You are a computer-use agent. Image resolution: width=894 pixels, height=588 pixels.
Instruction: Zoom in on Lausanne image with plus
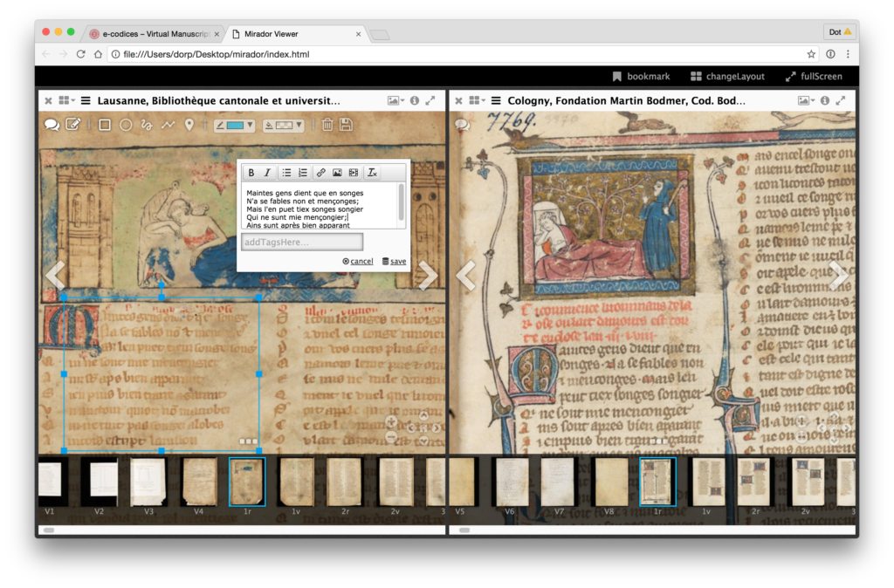pyautogui.click(x=391, y=421)
